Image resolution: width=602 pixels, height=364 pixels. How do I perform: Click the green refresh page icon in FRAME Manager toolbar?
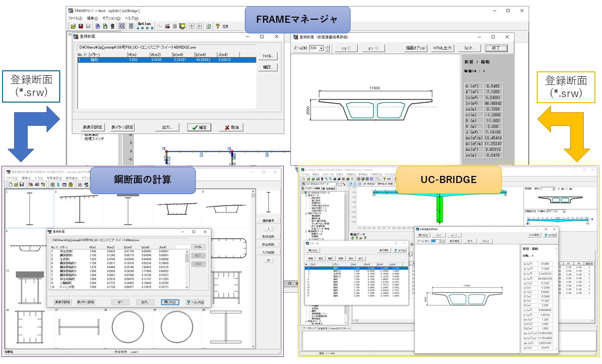coord(208,26)
